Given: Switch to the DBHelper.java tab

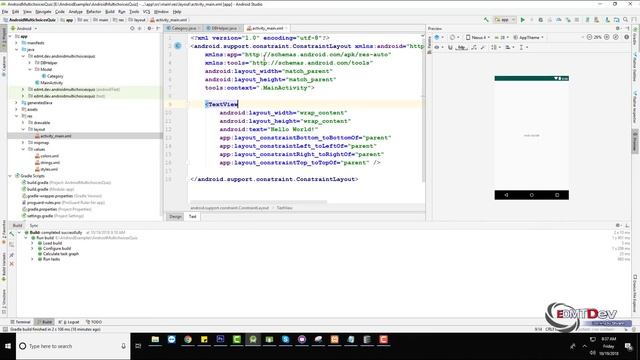Looking at the screenshot, I should click(x=224, y=28).
